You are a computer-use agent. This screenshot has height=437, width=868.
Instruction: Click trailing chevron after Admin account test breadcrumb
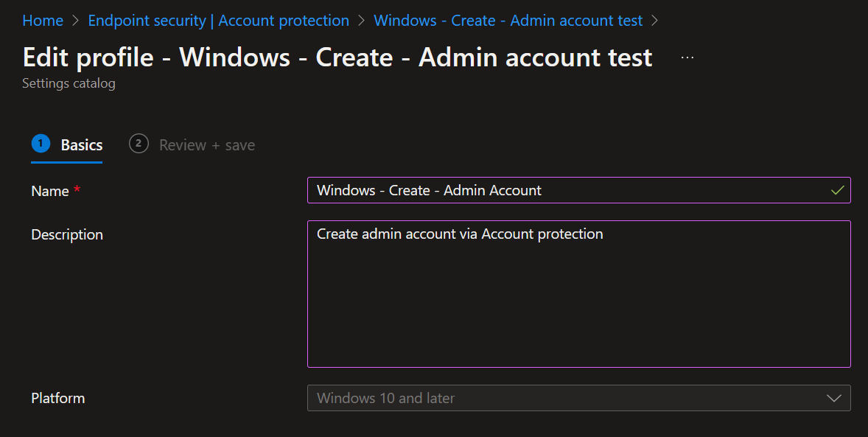click(655, 21)
